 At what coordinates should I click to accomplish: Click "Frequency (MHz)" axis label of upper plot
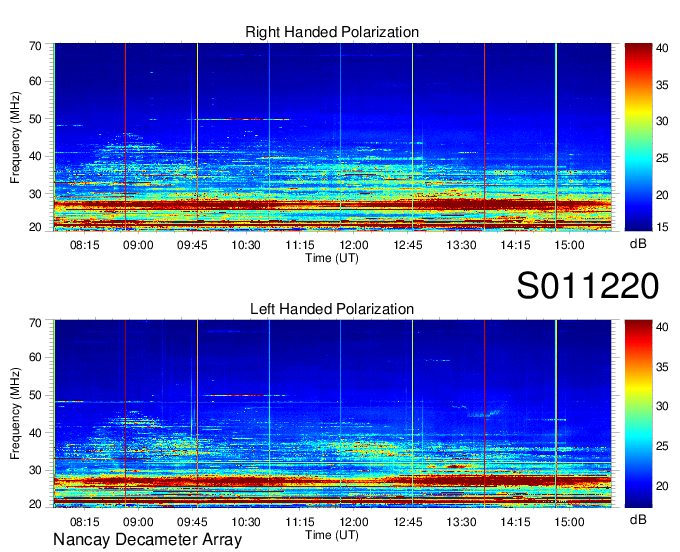16,137
